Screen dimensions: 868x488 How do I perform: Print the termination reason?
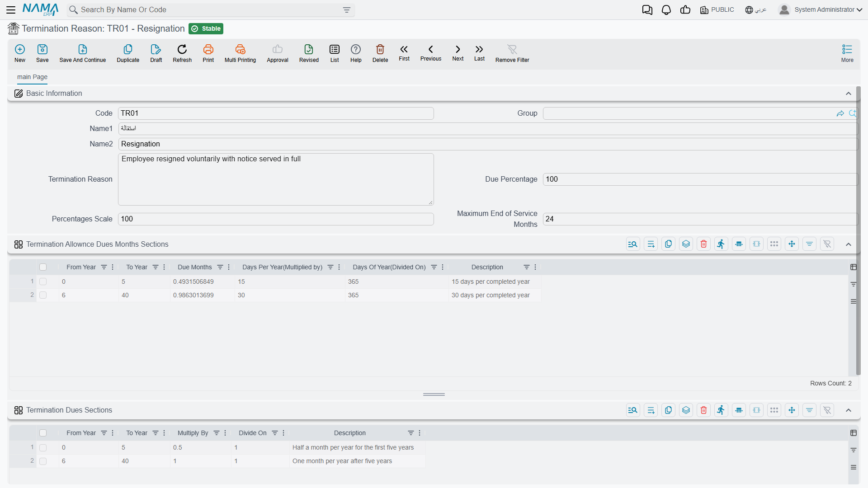click(208, 53)
